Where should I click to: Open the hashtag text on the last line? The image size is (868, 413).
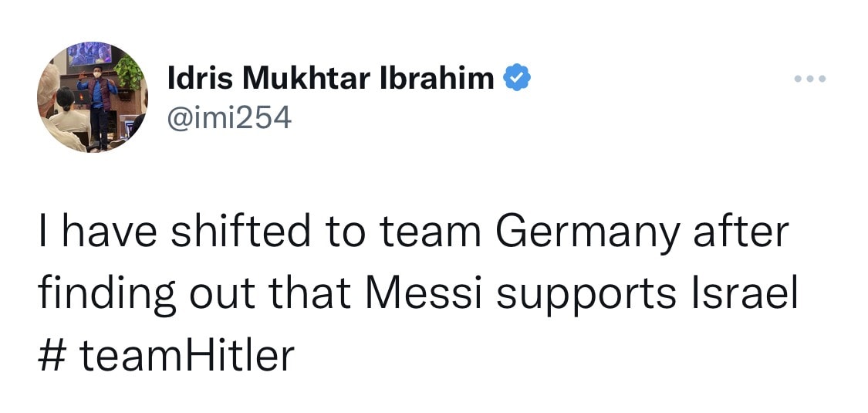[166, 357]
